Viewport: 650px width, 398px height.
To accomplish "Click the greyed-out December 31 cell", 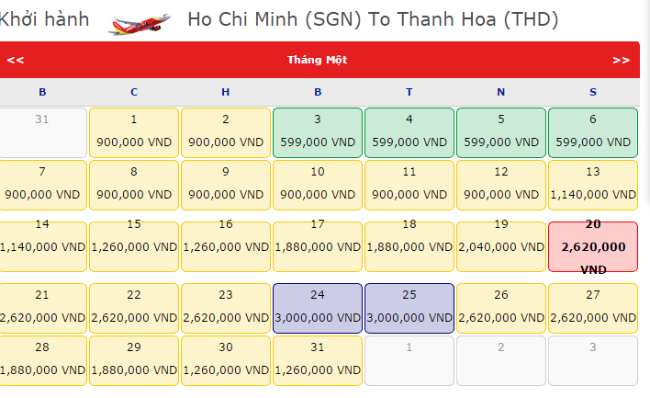I will coord(42,133).
